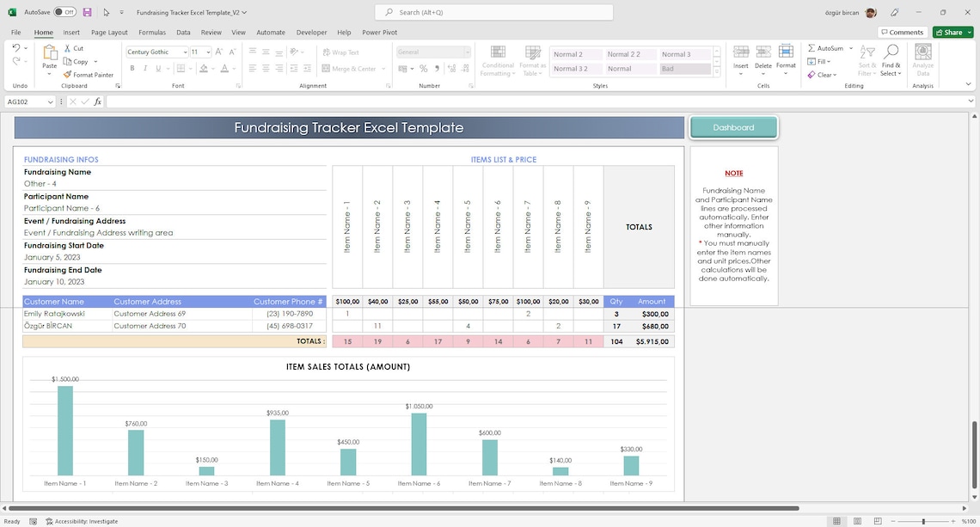Click the Undo icon
The height and width of the screenshot is (527, 980).
[x=16, y=47]
